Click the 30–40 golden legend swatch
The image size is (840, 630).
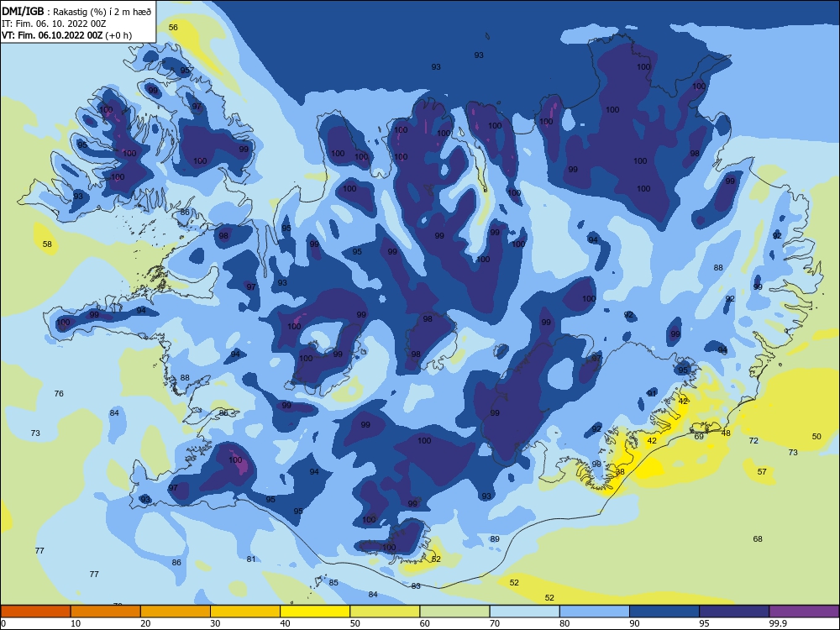tap(245, 612)
